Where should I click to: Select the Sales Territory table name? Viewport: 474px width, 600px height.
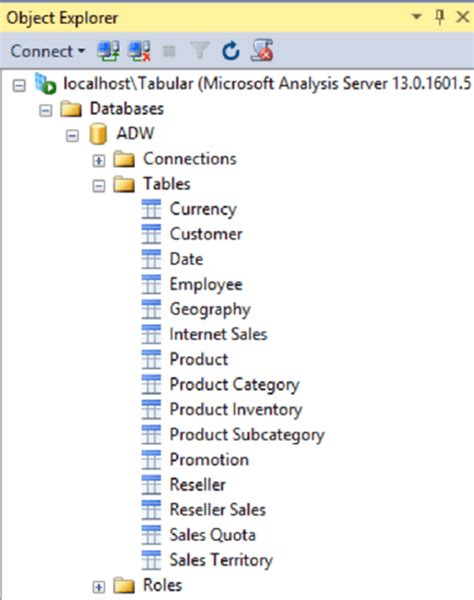click(221, 560)
